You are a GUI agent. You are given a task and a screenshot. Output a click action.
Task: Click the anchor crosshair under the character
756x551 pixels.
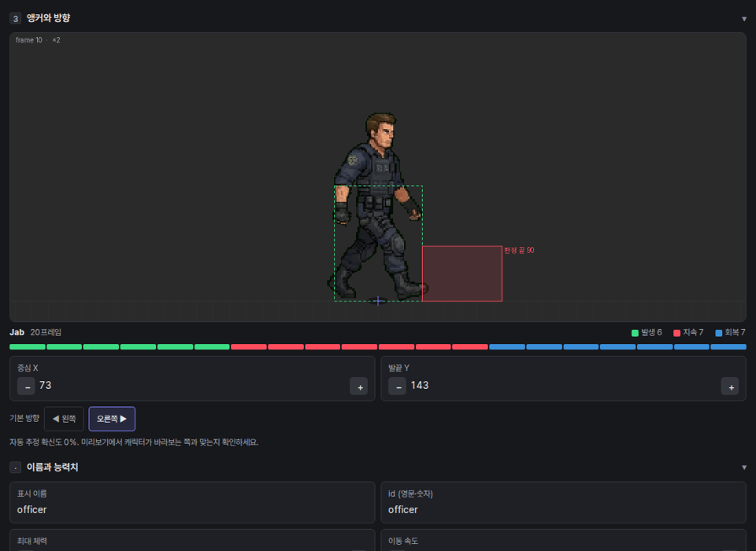click(378, 301)
